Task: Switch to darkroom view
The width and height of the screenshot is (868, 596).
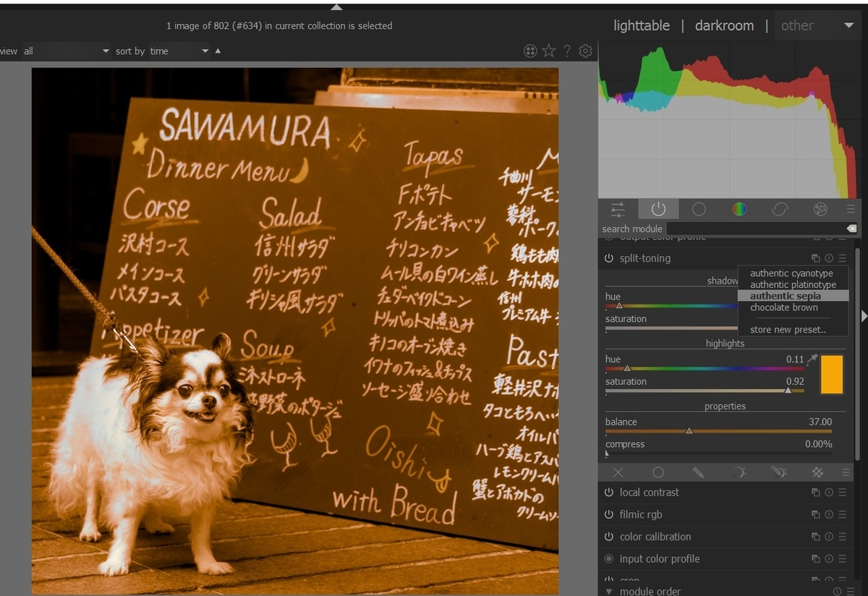Action: coord(724,25)
